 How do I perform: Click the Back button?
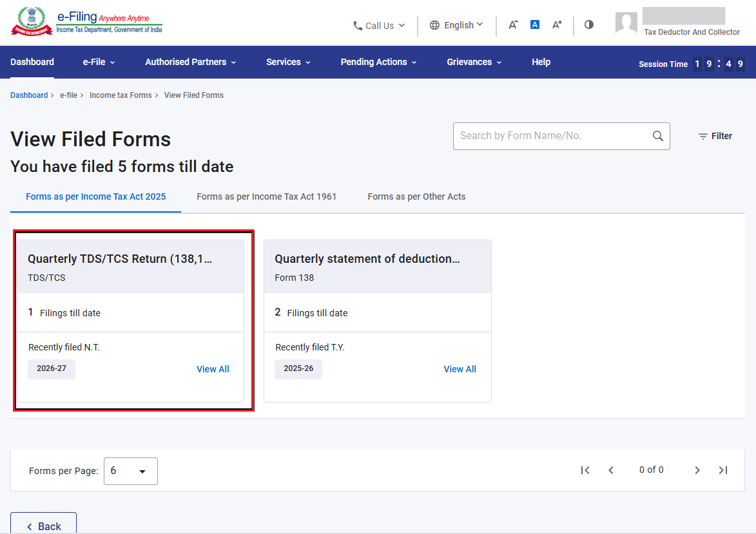(x=43, y=524)
